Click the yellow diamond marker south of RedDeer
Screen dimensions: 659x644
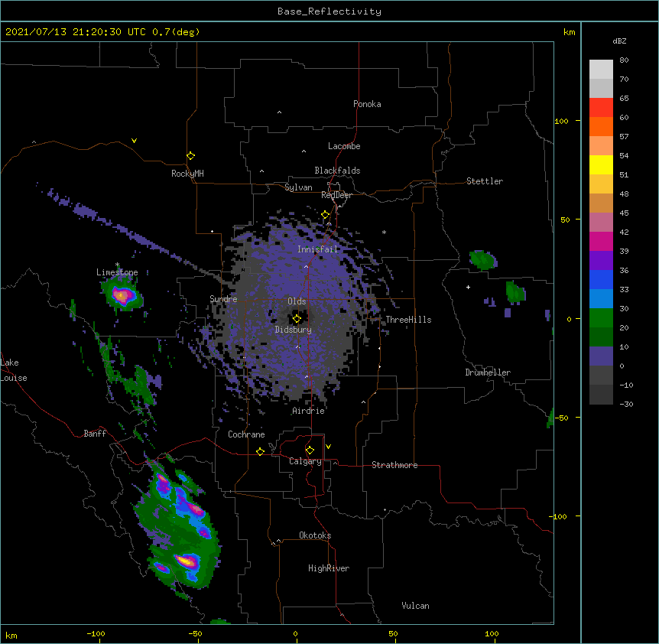tap(326, 215)
